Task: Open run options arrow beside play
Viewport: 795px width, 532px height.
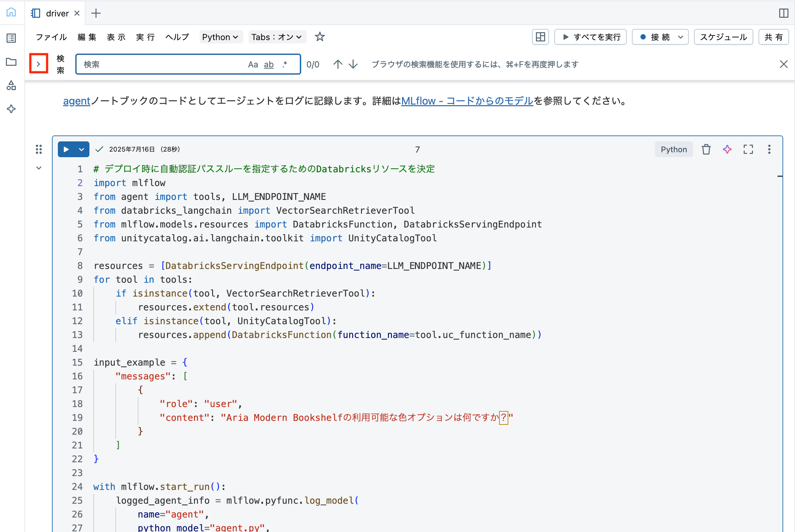Action: [82, 149]
